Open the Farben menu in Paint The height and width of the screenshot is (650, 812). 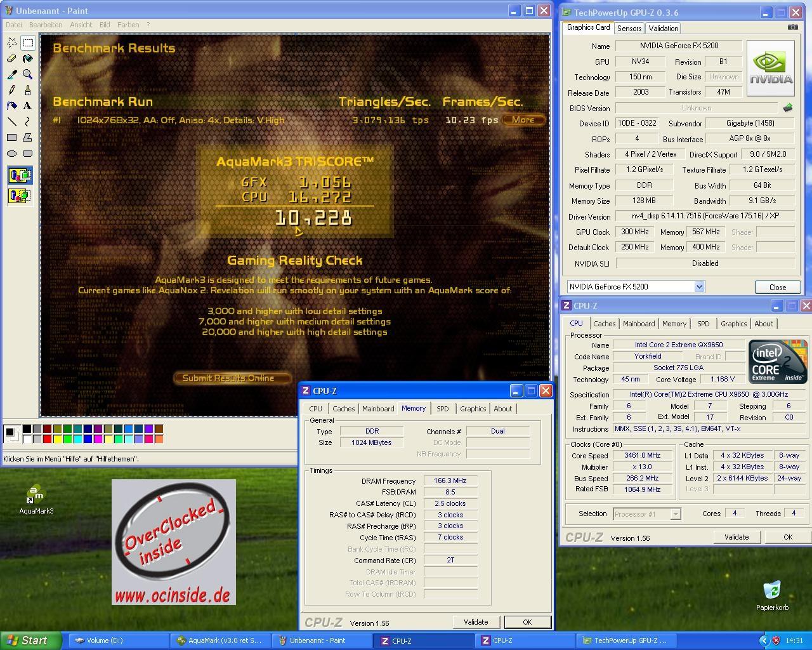click(128, 25)
